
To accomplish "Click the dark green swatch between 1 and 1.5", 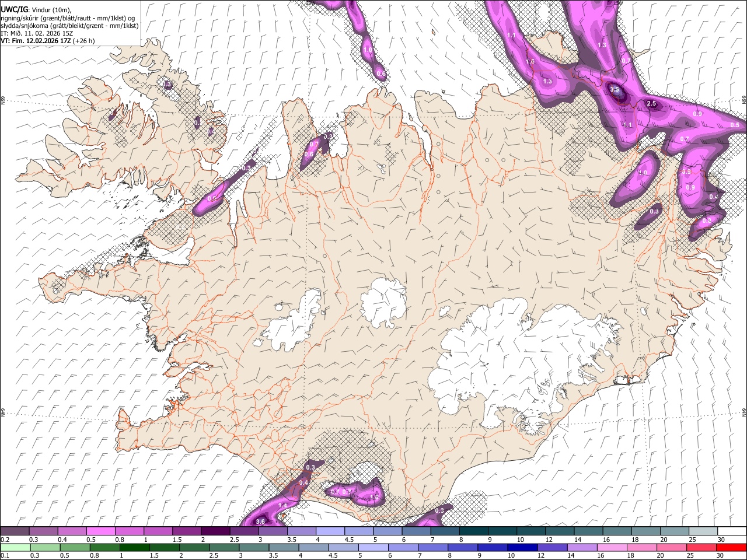I will (135, 547).
